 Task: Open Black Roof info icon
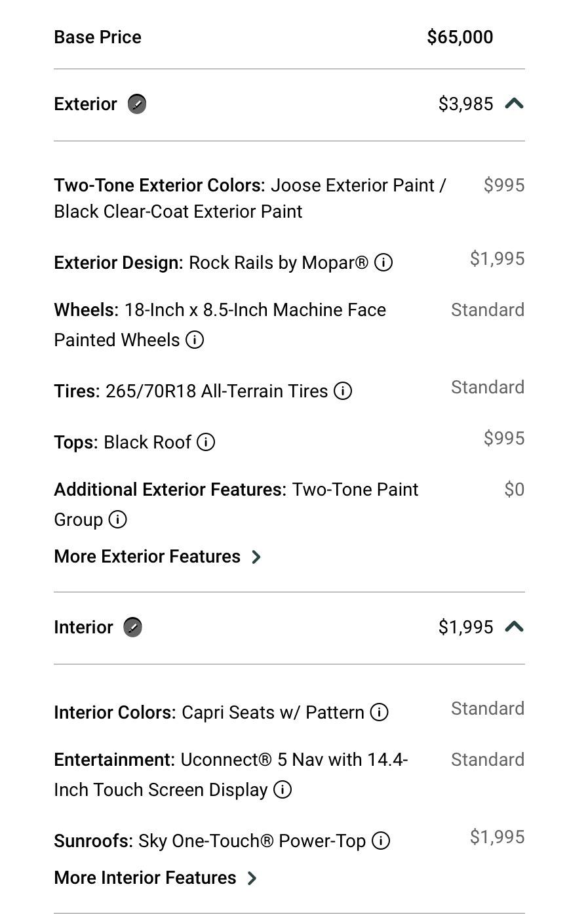(206, 443)
